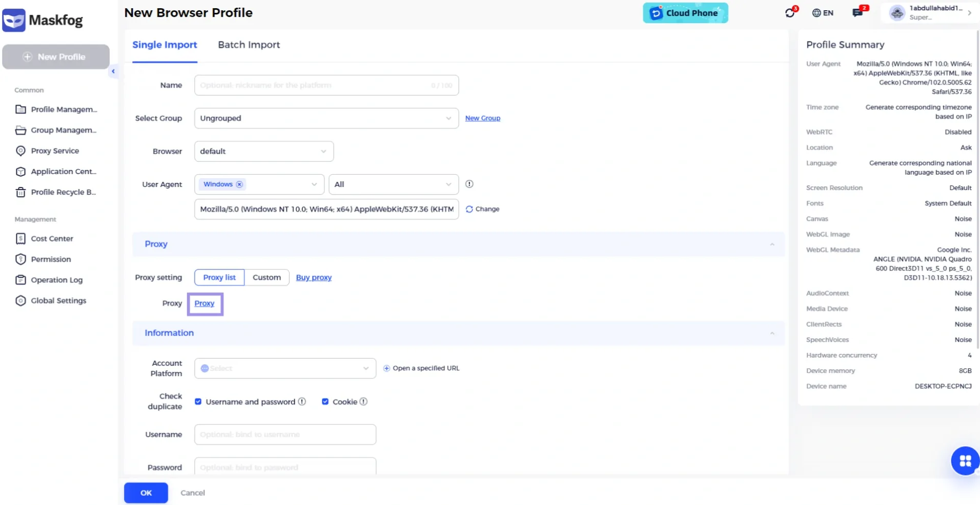Open the Cost Center sidebar icon

coord(21,239)
